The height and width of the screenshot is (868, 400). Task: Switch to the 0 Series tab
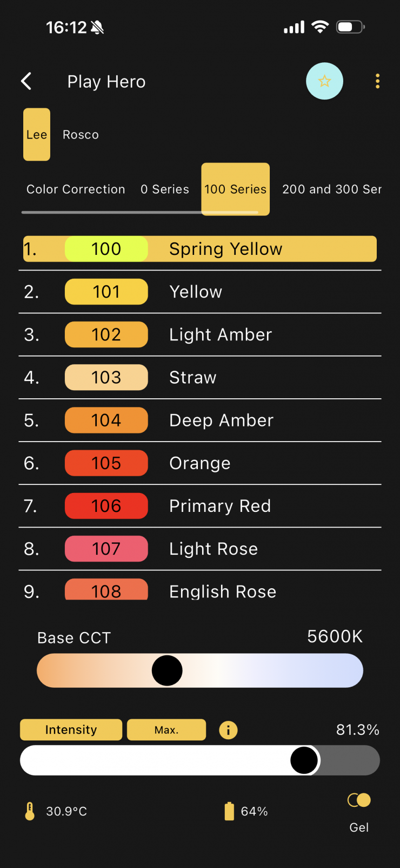(165, 189)
